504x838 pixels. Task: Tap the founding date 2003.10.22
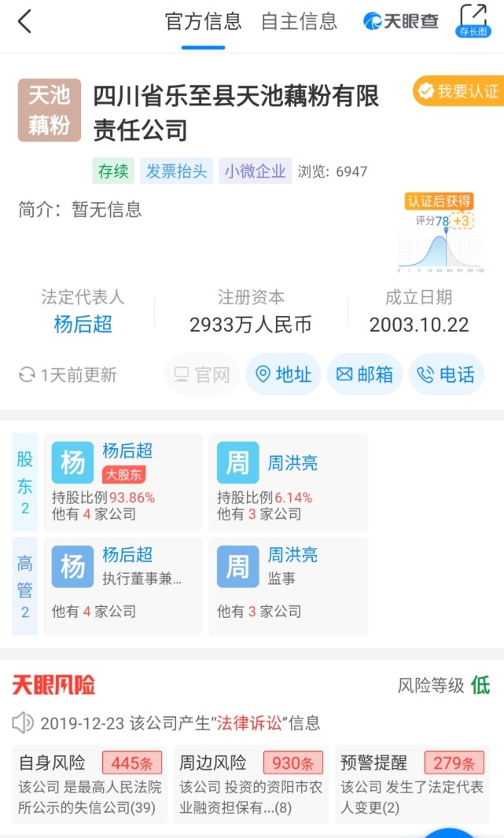pyautogui.click(x=419, y=325)
